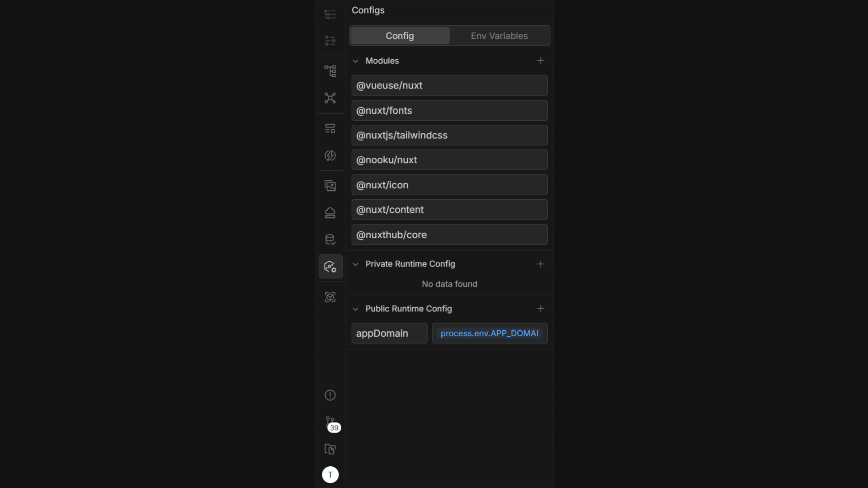This screenshot has width=868, height=488.
Task: Click the Layouts panel icon
Action: [x=330, y=128]
